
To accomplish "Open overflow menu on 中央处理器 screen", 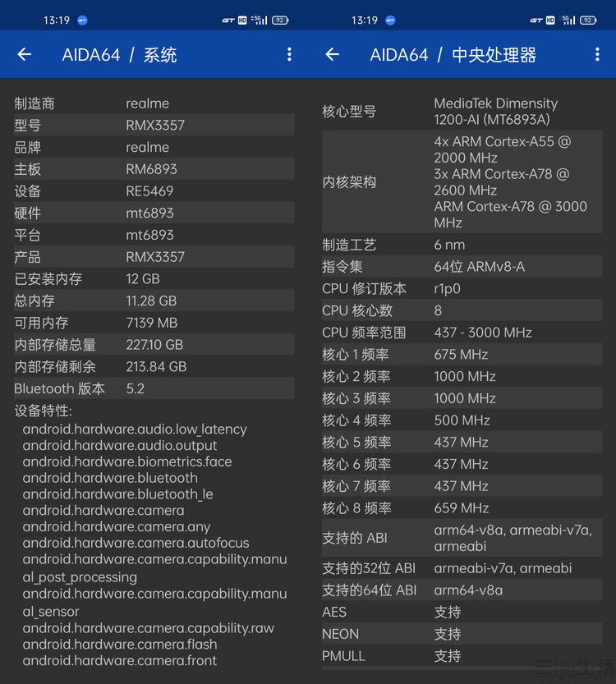I will pos(597,54).
